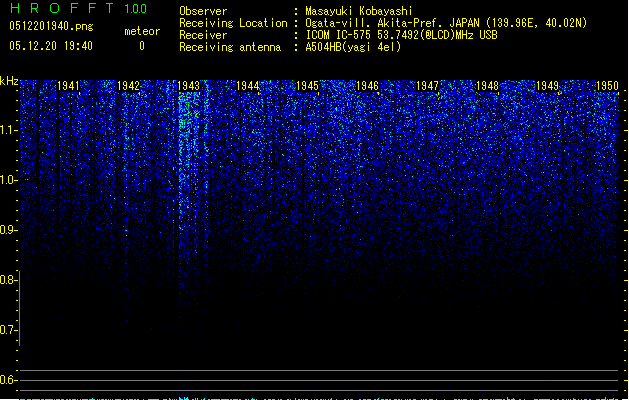Click the meteor count value 0
629x400 pixels.
click(142, 46)
